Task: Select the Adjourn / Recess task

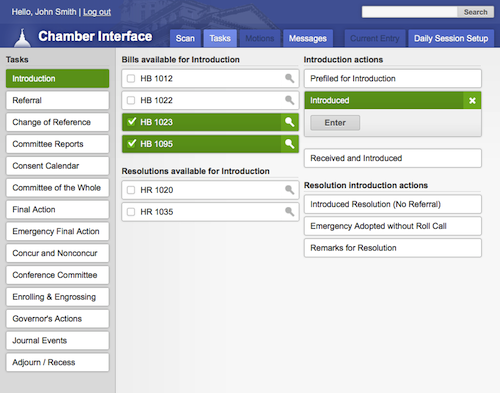Action: 57,362
